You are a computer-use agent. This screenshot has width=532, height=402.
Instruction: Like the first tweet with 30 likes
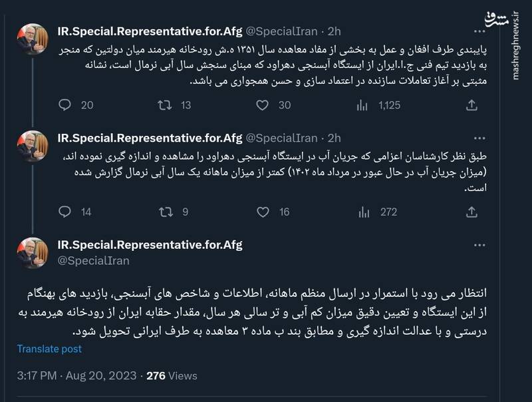[x=263, y=104]
